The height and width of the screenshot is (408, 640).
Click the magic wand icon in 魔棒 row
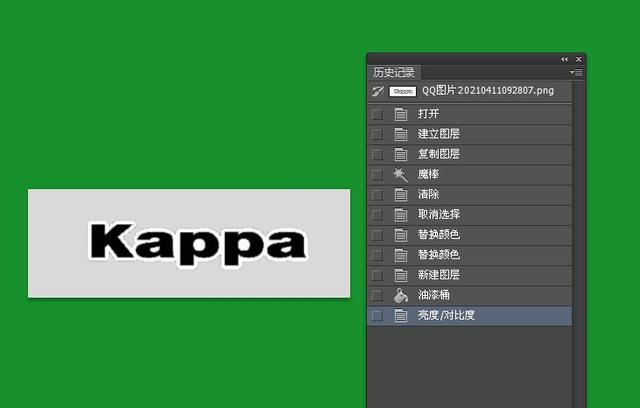pos(400,175)
